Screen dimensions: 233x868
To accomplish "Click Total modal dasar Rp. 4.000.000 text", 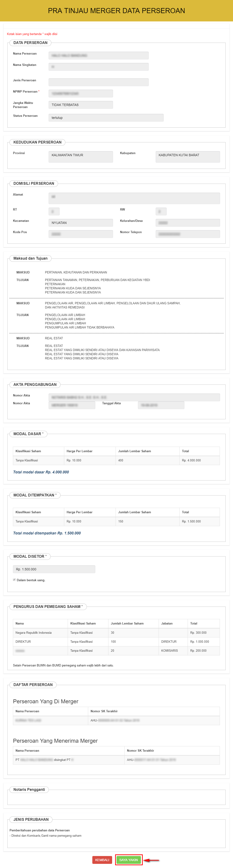I will pyautogui.click(x=41, y=472).
